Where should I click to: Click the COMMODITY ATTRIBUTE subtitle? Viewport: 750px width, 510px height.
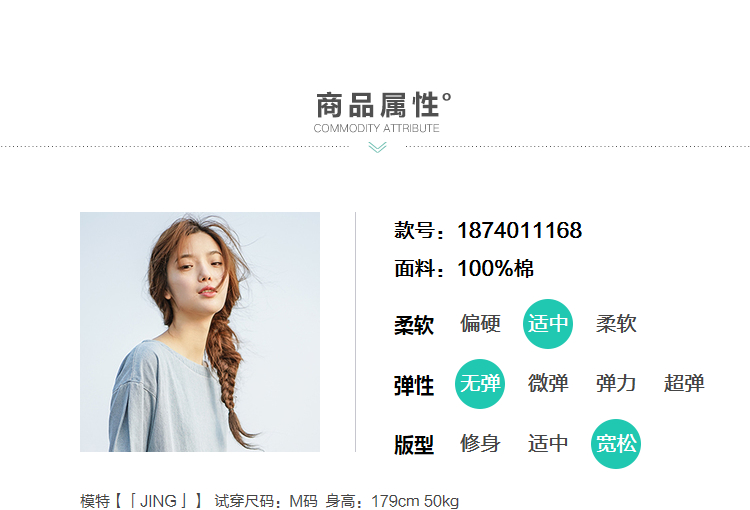click(376, 128)
